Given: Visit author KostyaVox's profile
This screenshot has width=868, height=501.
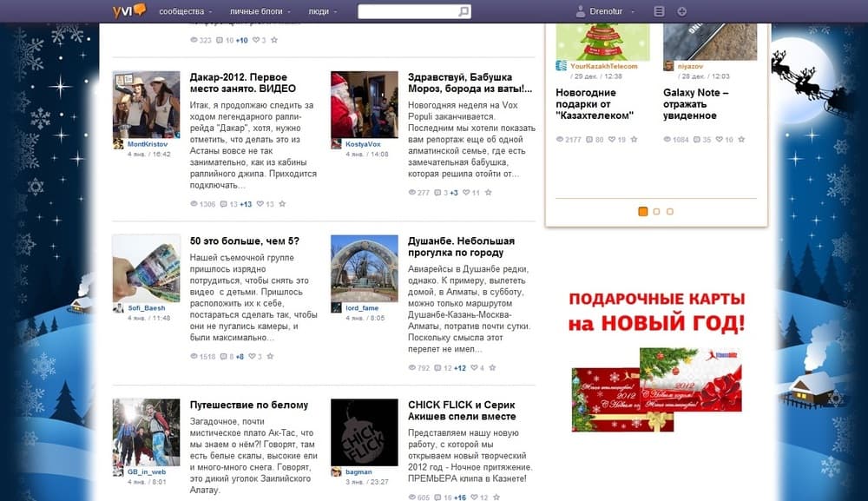Looking at the screenshot, I should [363, 144].
